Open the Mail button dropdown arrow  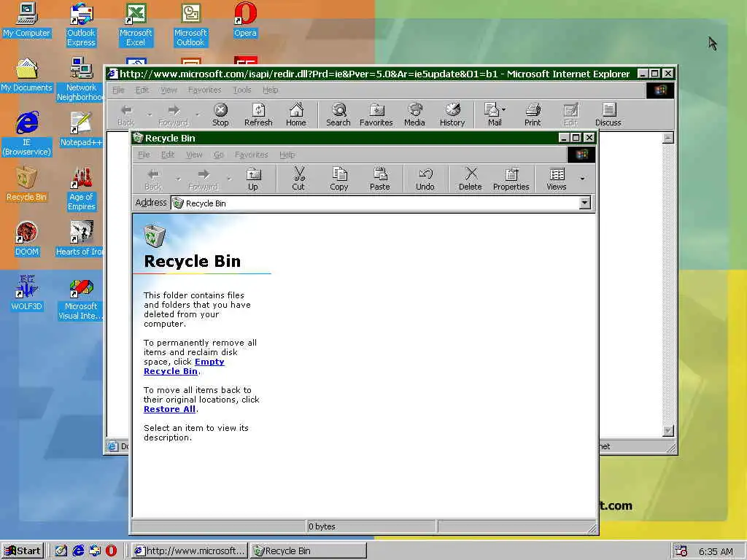tap(504, 110)
